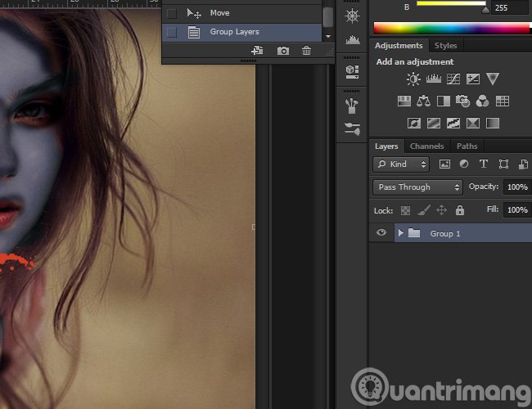Open the Kind filter dropdown
The height and width of the screenshot is (409, 532).
(x=401, y=164)
